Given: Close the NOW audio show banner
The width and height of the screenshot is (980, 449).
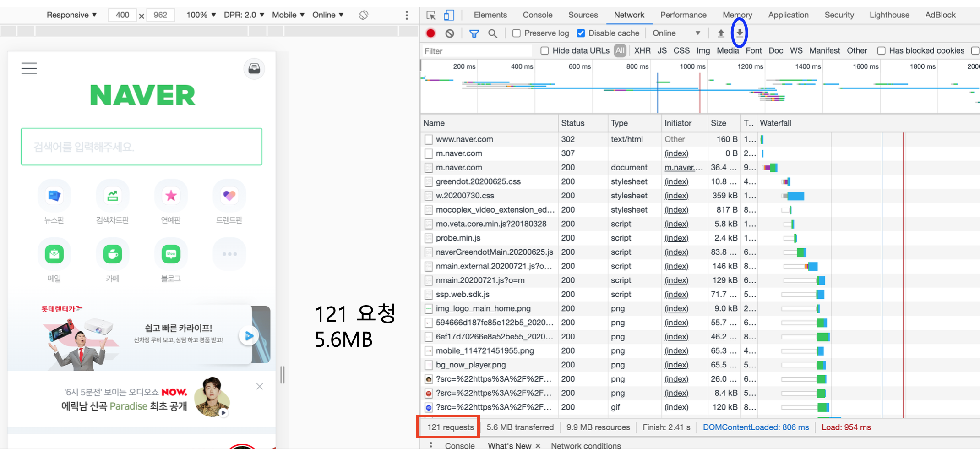Looking at the screenshot, I should [x=260, y=386].
